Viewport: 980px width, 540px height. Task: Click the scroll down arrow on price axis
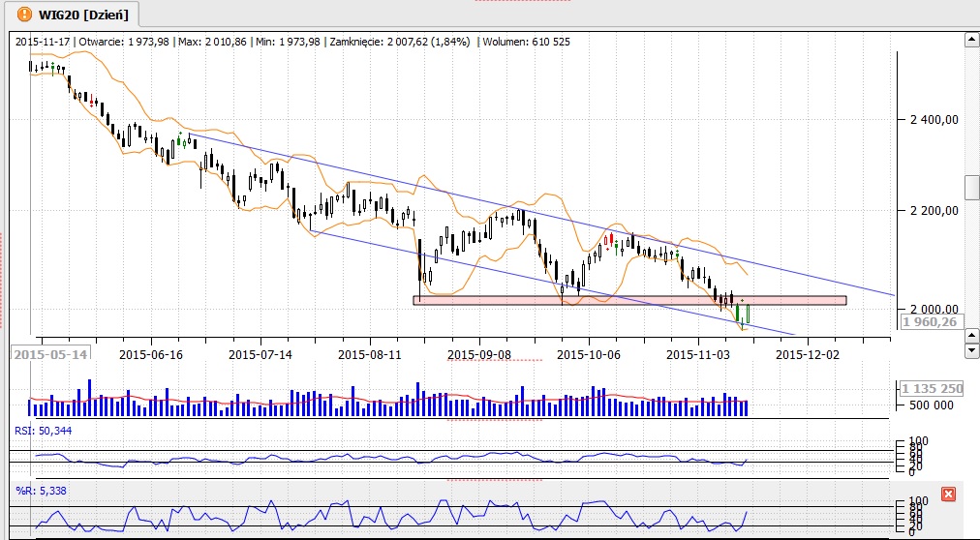pos(970,335)
